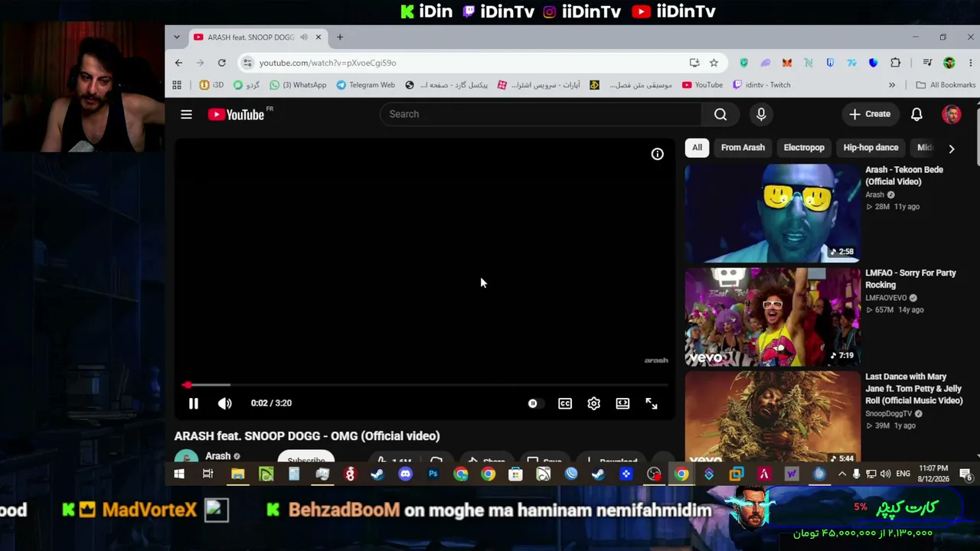The height and width of the screenshot is (551, 980).
Task: Reload the current page
Action: [x=221, y=63]
